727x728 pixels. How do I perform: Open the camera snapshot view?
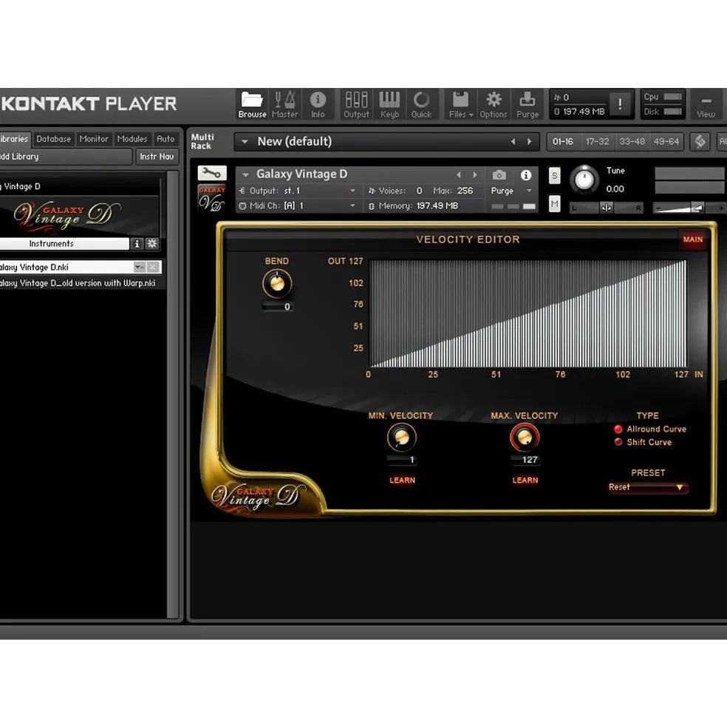tap(499, 175)
